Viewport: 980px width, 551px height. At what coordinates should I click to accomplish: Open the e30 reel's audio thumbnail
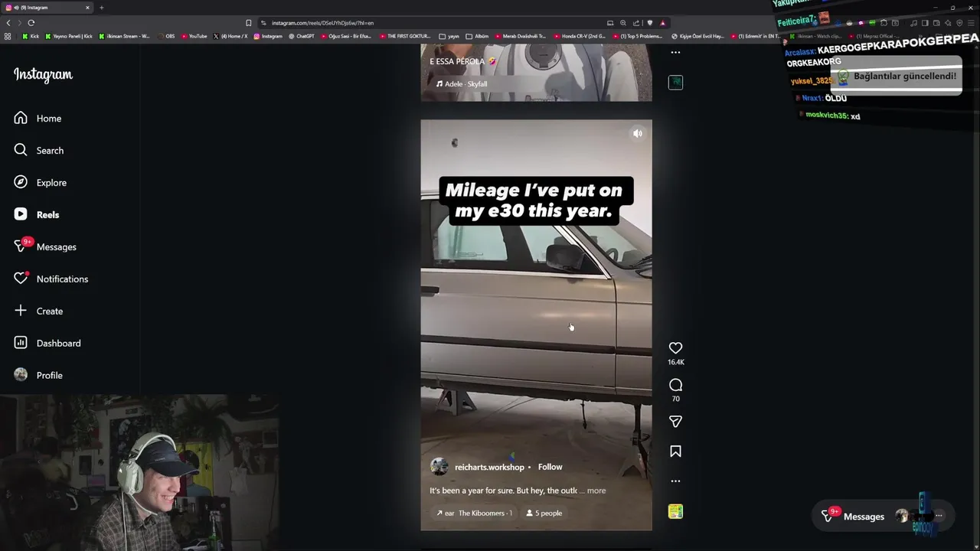(x=675, y=512)
